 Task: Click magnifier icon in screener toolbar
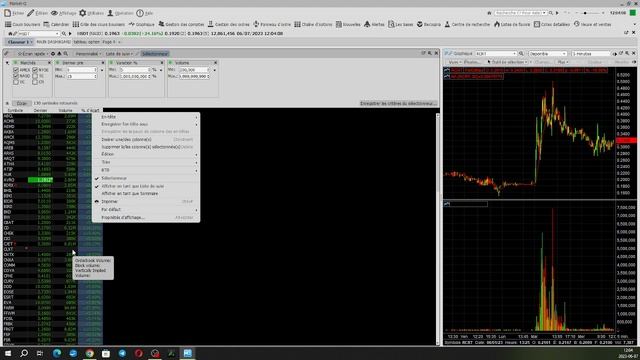pos(66,53)
